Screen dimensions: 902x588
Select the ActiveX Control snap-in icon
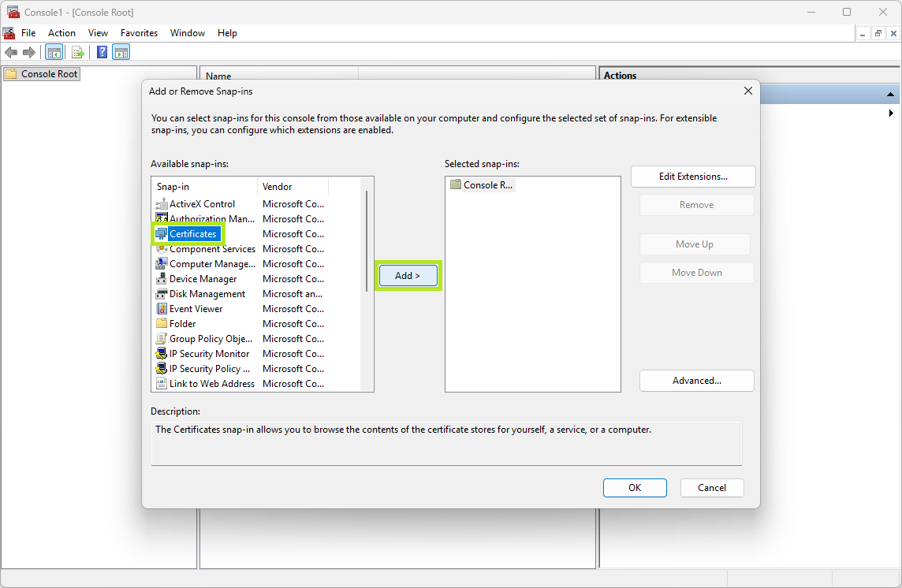(162, 203)
